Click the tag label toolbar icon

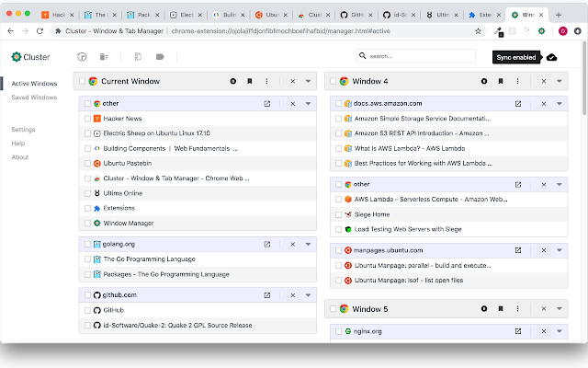[160, 57]
